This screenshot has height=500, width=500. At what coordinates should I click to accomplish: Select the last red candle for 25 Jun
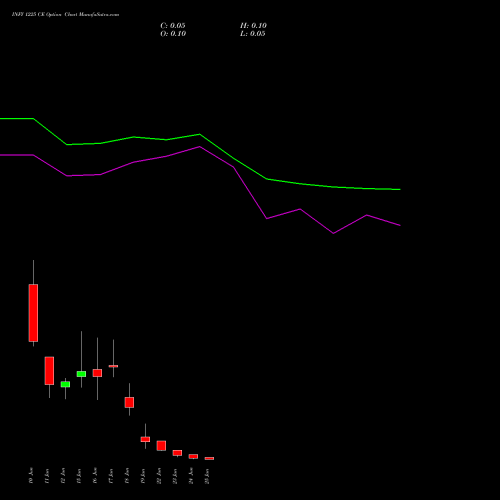(x=209, y=458)
